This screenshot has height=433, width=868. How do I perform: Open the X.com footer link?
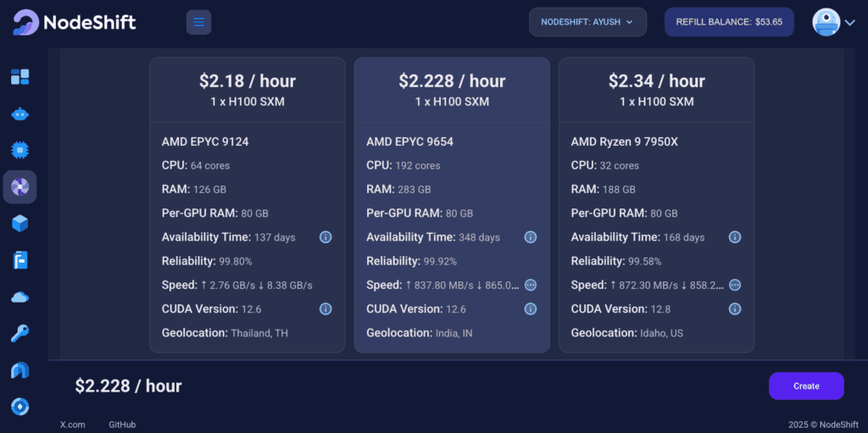coord(73,425)
